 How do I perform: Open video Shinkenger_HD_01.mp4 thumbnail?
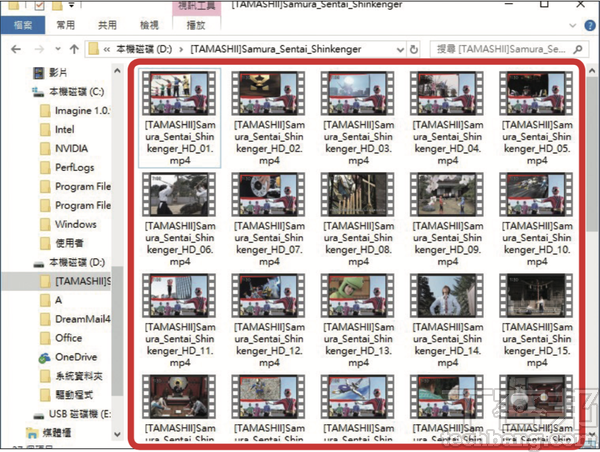tap(181, 93)
